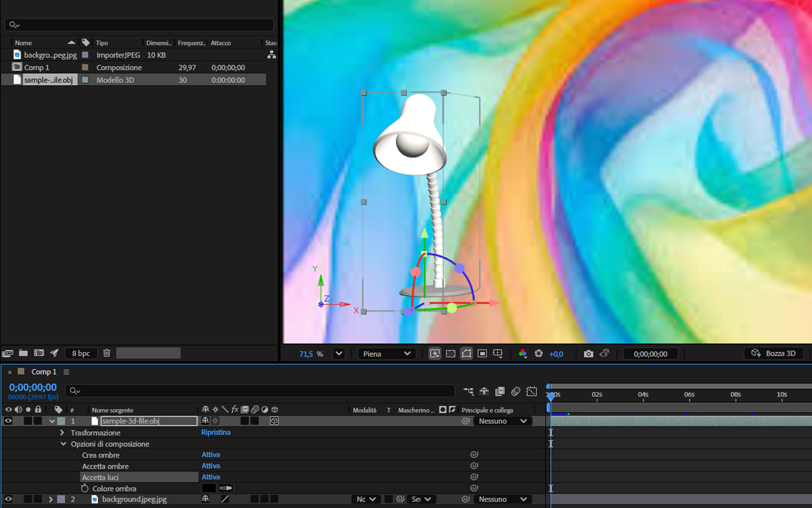The width and height of the screenshot is (812, 508).
Task: Toggle mask and shape path visibility
Action: (x=466, y=353)
